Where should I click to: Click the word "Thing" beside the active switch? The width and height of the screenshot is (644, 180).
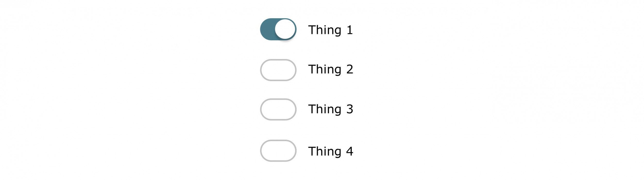(325, 30)
